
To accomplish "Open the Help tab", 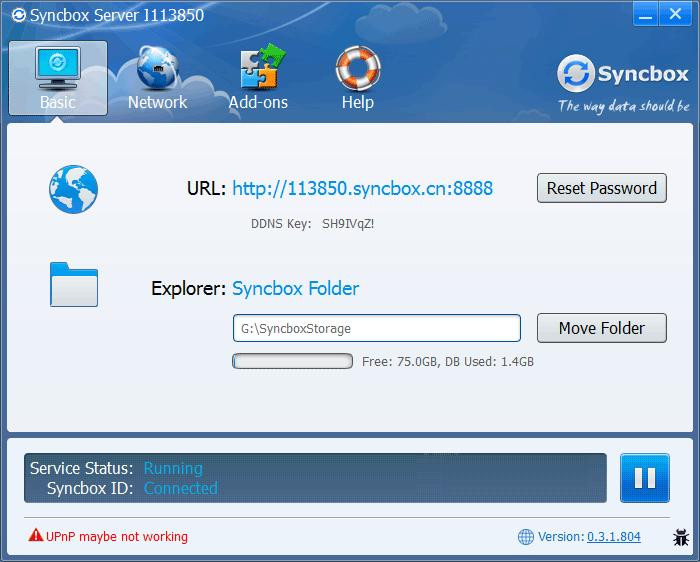I will pos(358,78).
